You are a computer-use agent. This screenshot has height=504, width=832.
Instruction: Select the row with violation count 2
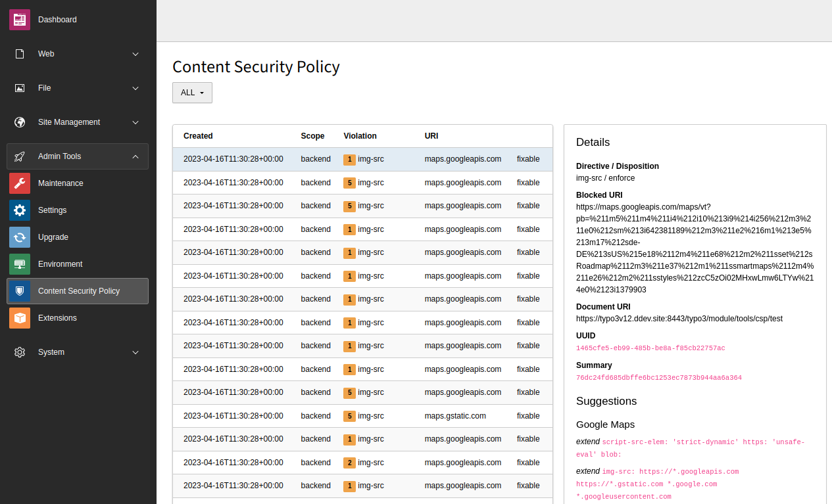362,463
